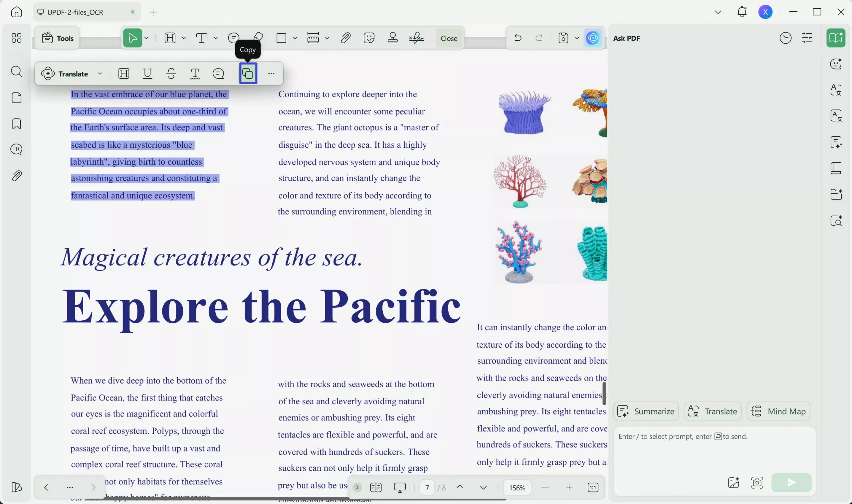Click the screenshot capture icon in chat

(757, 482)
